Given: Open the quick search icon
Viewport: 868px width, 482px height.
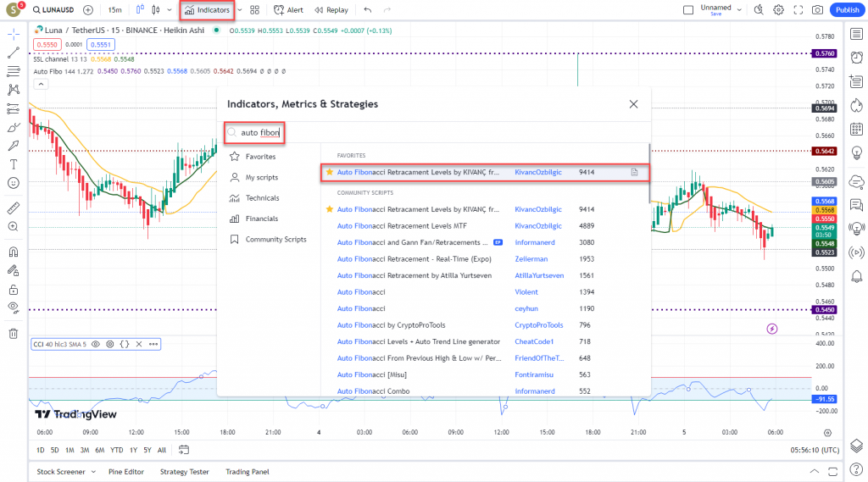Looking at the screenshot, I should (x=759, y=10).
